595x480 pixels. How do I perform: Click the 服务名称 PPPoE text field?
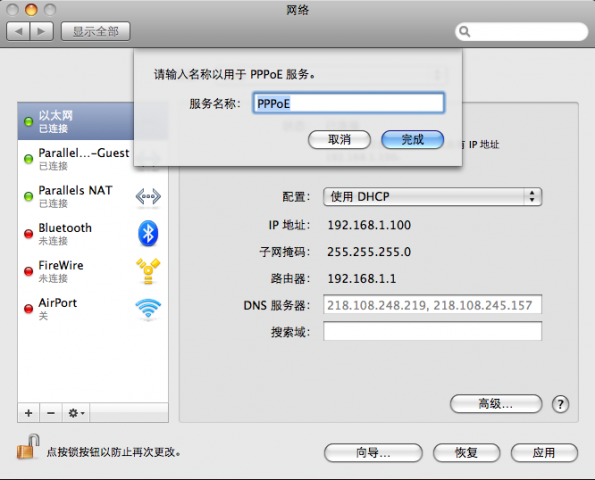[348, 103]
